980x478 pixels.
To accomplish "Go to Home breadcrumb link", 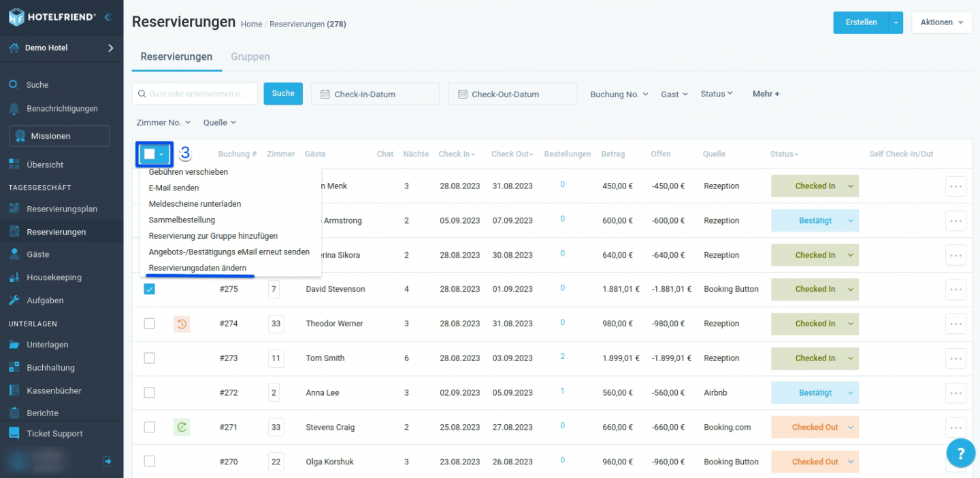I will click(x=251, y=24).
